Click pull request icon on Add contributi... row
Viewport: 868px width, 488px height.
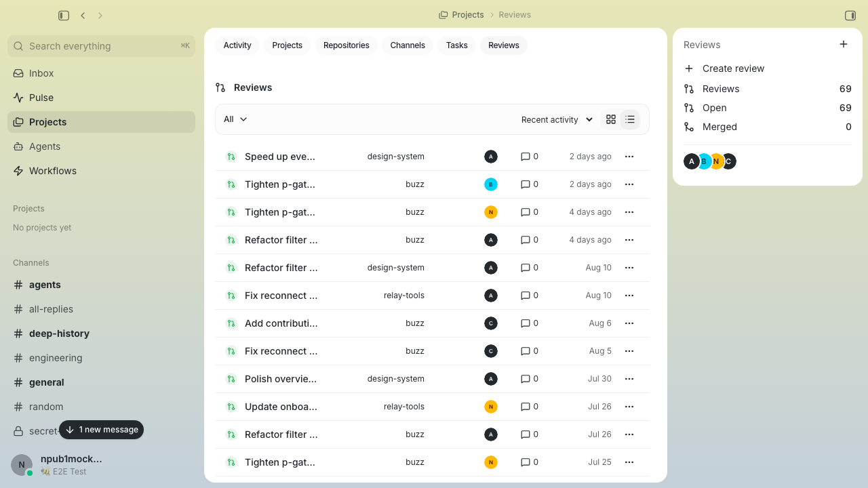click(x=231, y=323)
